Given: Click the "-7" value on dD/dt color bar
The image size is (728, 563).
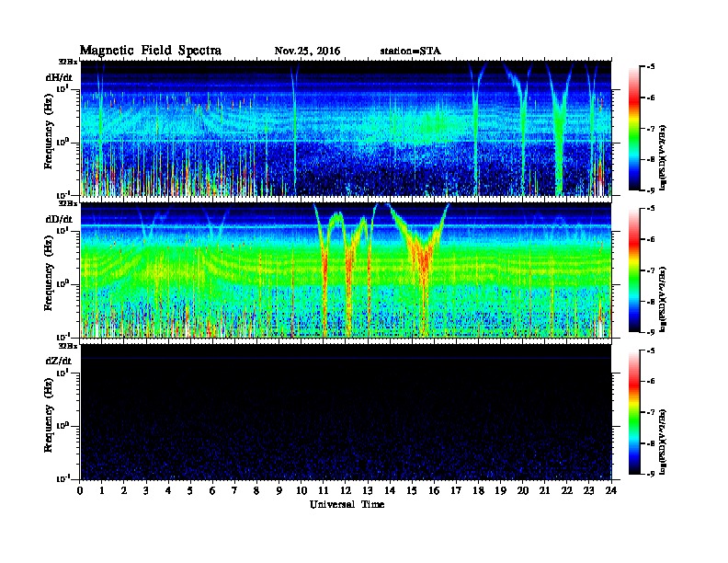Looking at the screenshot, I should [x=651, y=270].
